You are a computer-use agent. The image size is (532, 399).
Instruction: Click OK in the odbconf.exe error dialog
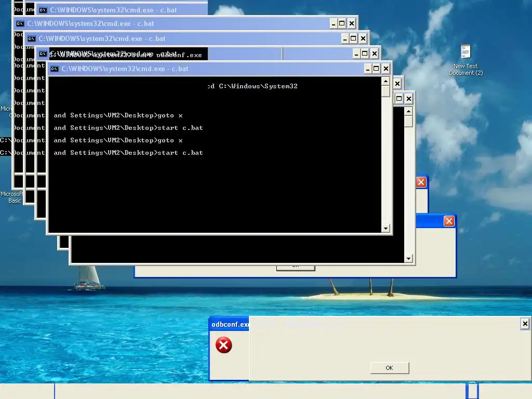[390, 368]
